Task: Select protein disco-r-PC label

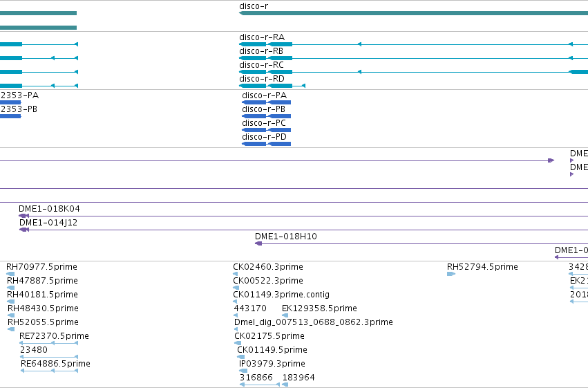Action: pos(264,123)
